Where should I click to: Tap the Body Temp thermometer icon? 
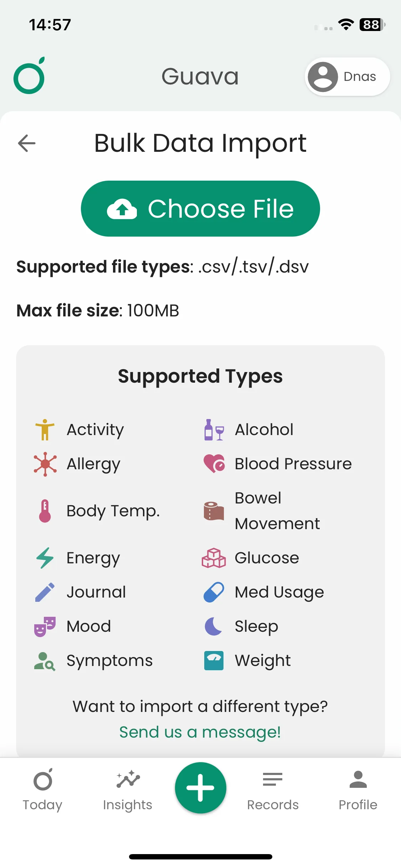45,511
